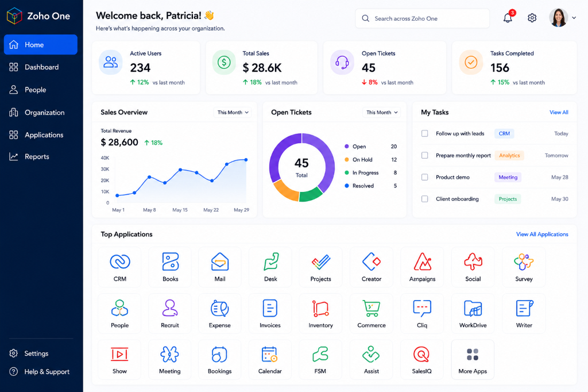Open the Survey app
Viewport: 588px width, 392px height.
[x=524, y=267]
